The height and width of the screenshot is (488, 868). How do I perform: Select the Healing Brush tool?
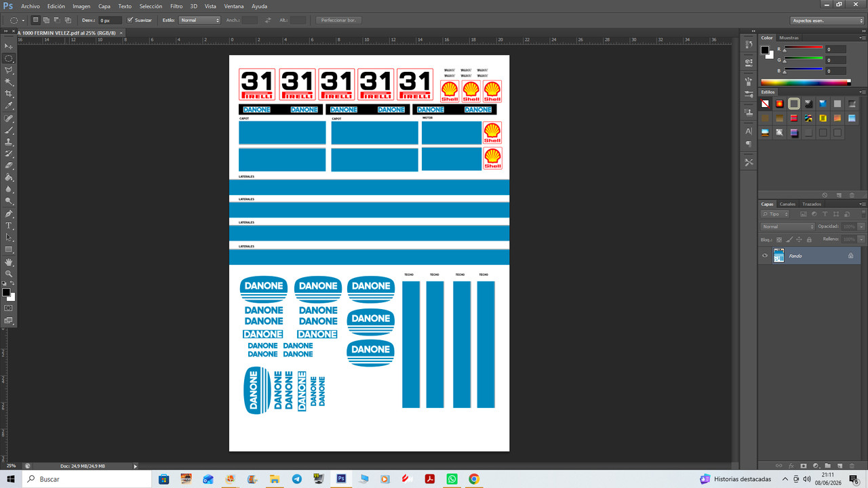(x=9, y=118)
